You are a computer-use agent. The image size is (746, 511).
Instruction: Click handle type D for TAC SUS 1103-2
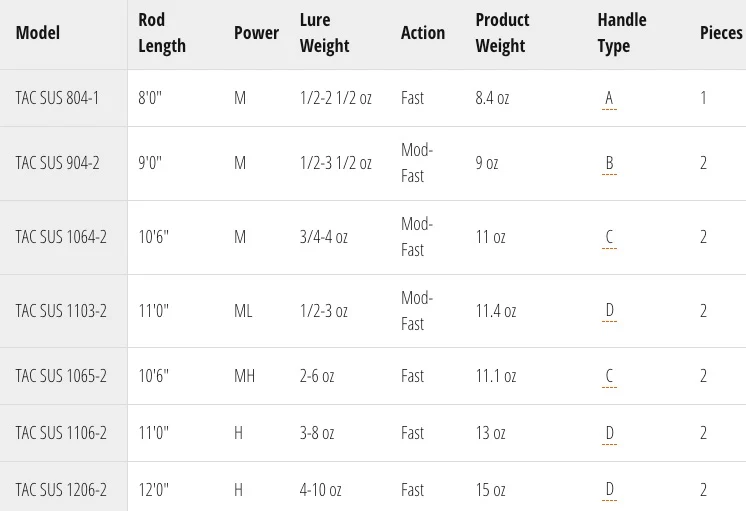pos(609,311)
